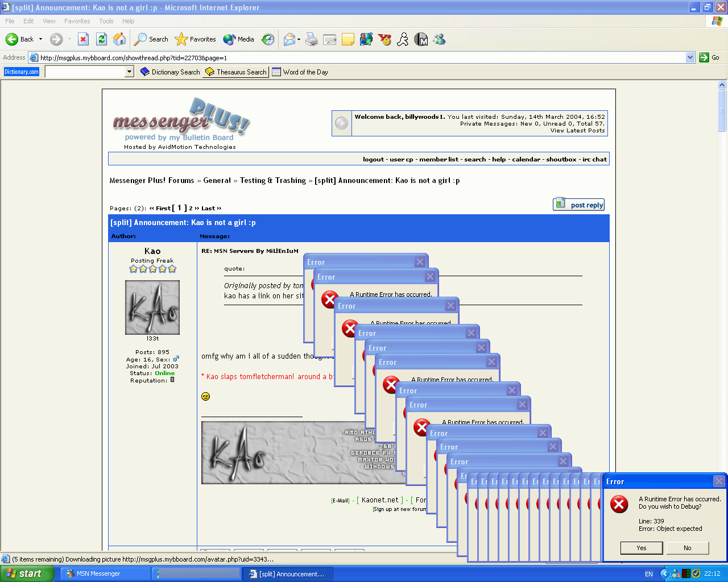Click the globe toolbar icon
The image size is (728, 582).
point(366,39)
